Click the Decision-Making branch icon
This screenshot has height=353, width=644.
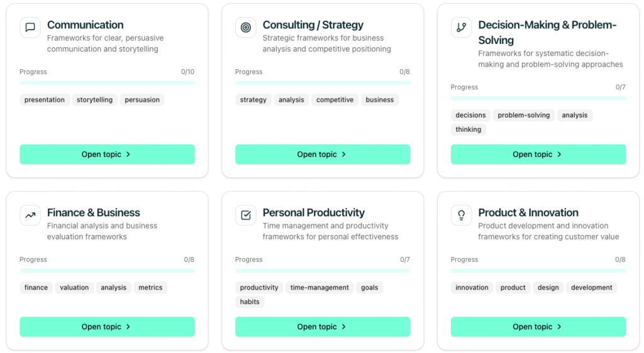pos(462,28)
